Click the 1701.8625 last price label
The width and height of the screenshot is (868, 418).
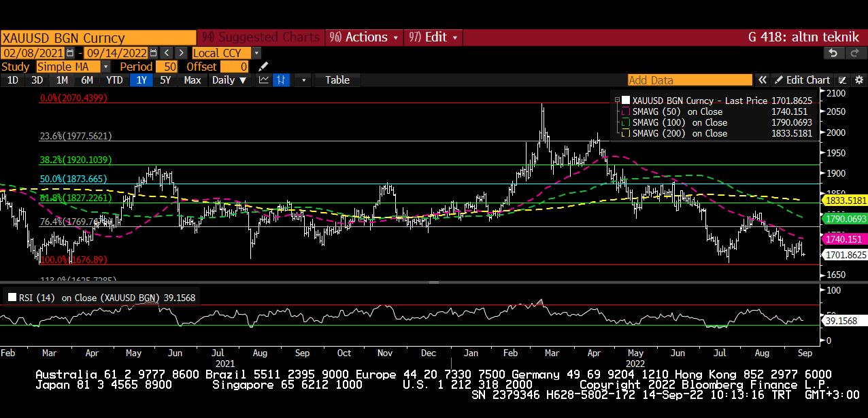pyautogui.click(x=845, y=255)
